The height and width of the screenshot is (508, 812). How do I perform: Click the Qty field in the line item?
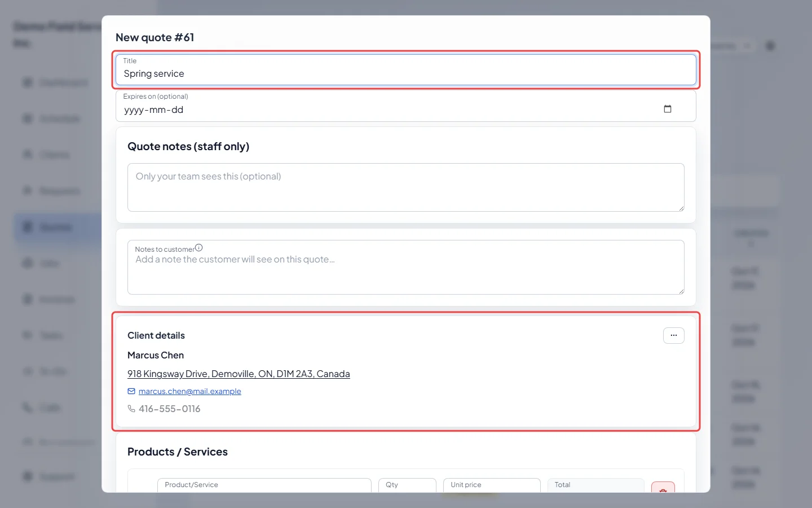pos(408,485)
